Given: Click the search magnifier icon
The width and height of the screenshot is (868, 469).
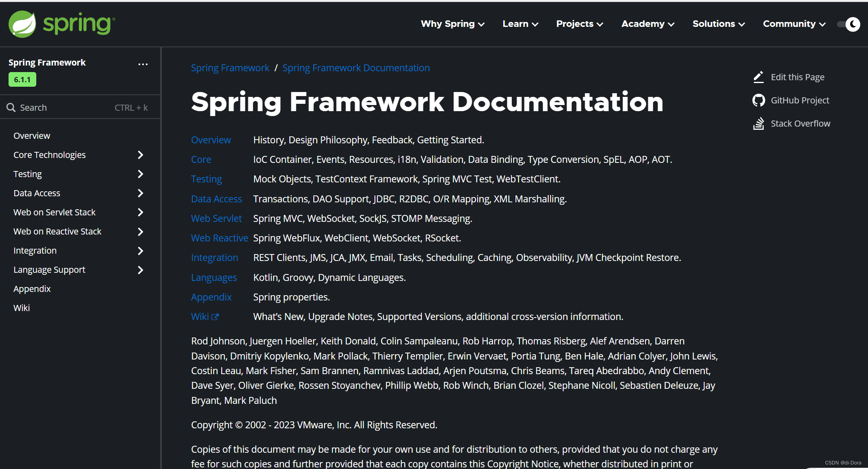Looking at the screenshot, I should (11, 107).
